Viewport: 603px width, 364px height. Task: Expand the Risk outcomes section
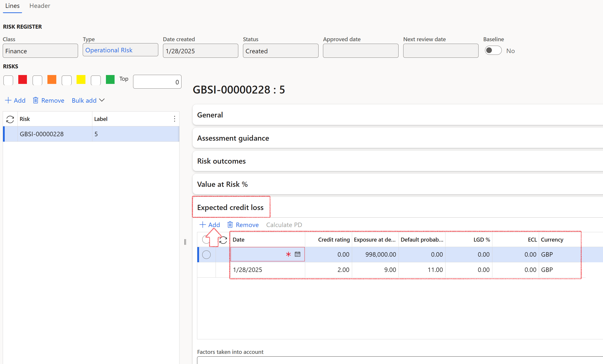click(x=221, y=161)
